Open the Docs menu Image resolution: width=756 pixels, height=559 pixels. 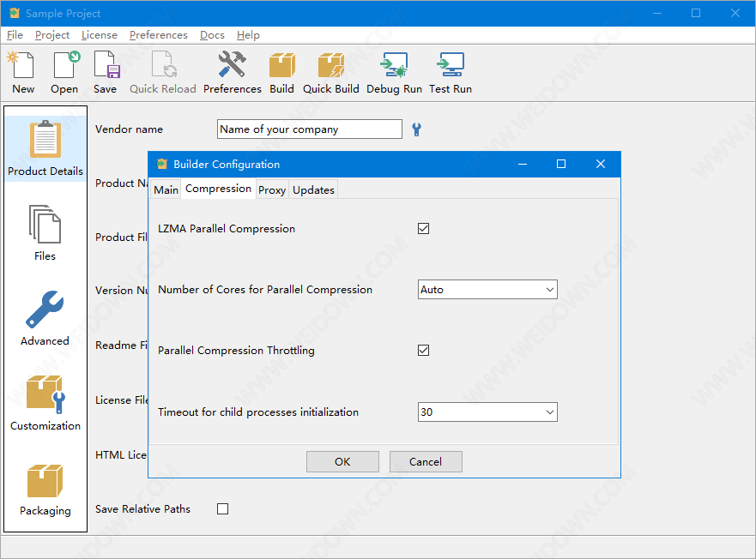[x=212, y=35]
